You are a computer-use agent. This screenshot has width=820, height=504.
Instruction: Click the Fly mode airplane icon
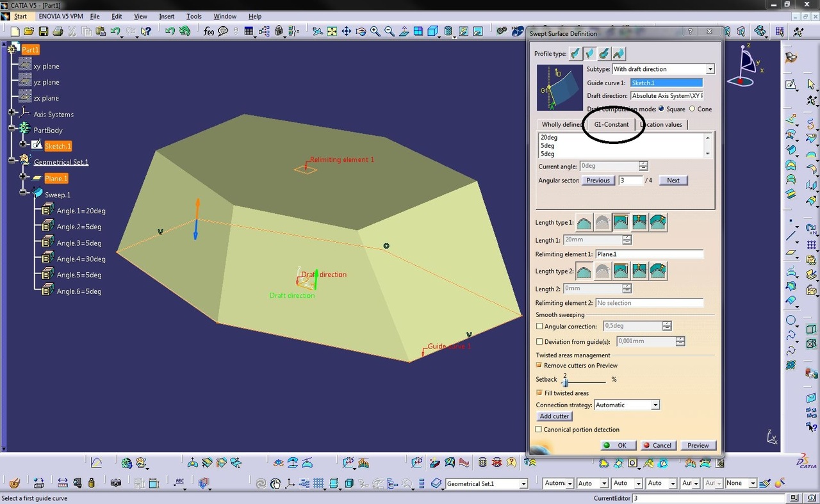[x=318, y=31]
